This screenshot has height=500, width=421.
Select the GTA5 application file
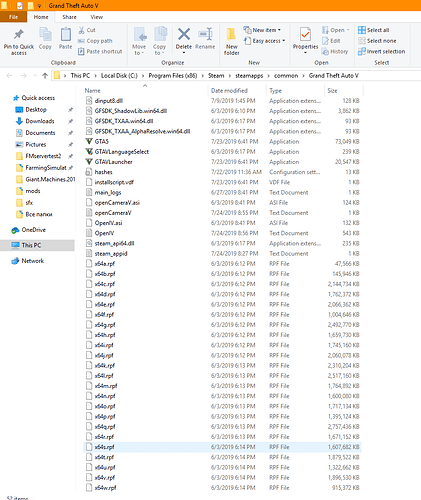[222, 141]
